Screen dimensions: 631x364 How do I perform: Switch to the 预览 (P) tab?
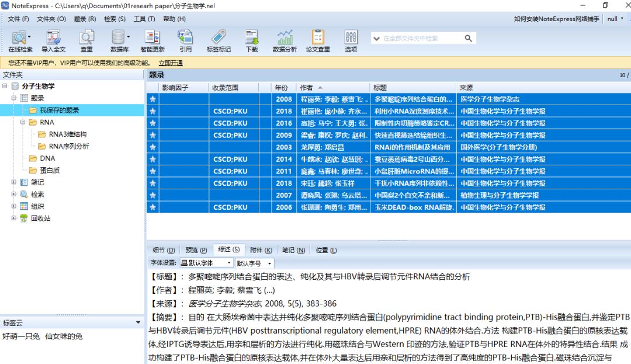(x=196, y=250)
